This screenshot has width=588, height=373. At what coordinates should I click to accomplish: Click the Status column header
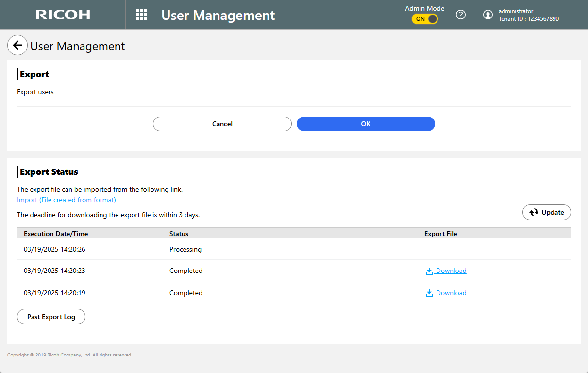pos(179,234)
